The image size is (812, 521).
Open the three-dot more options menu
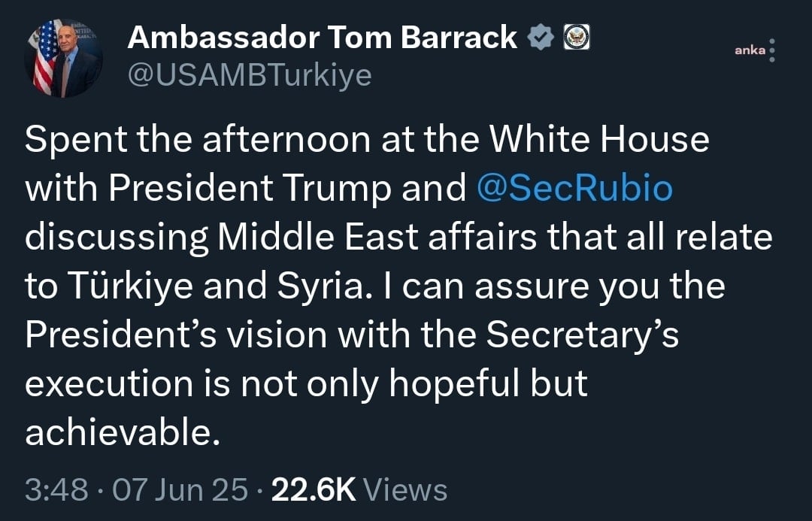point(773,50)
